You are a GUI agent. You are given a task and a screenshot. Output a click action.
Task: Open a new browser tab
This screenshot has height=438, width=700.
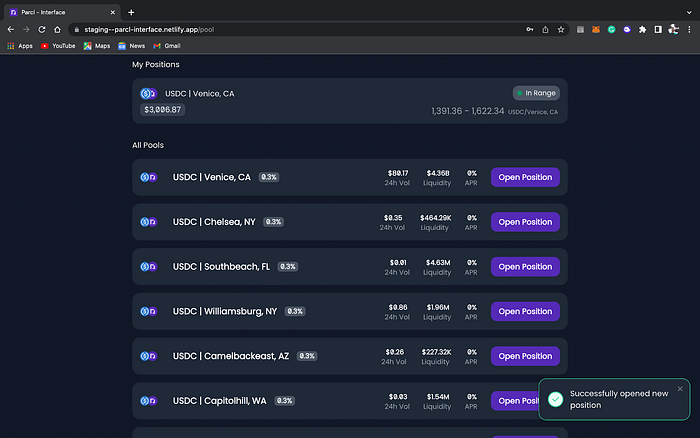[131, 13]
